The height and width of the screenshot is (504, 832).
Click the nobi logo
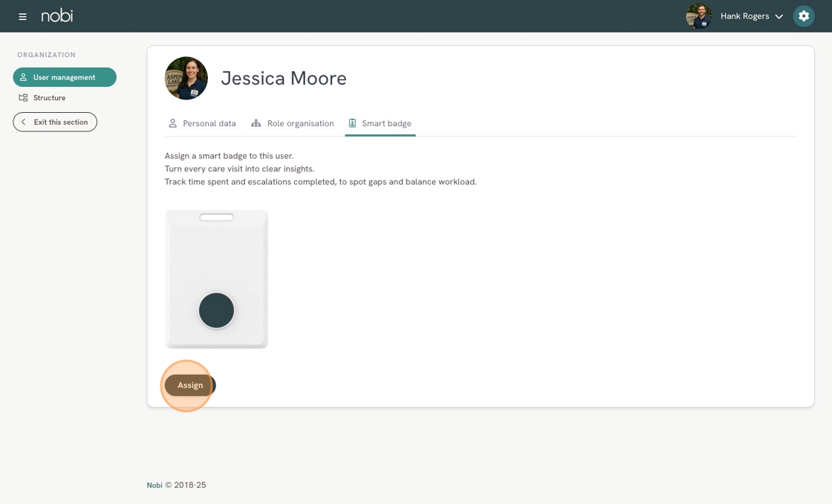tap(56, 16)
